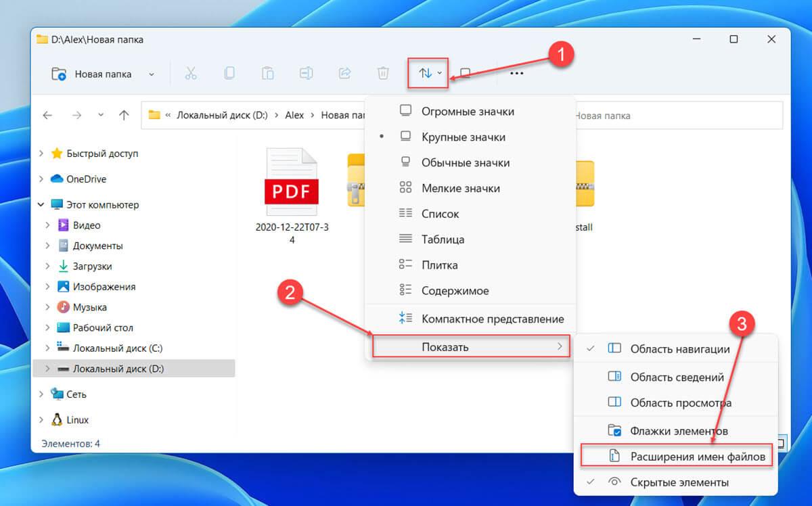Image resolution: width=812 pixels, height=506 pixels.
Task: Choose Список view in menu
Action: pos(470,214)
